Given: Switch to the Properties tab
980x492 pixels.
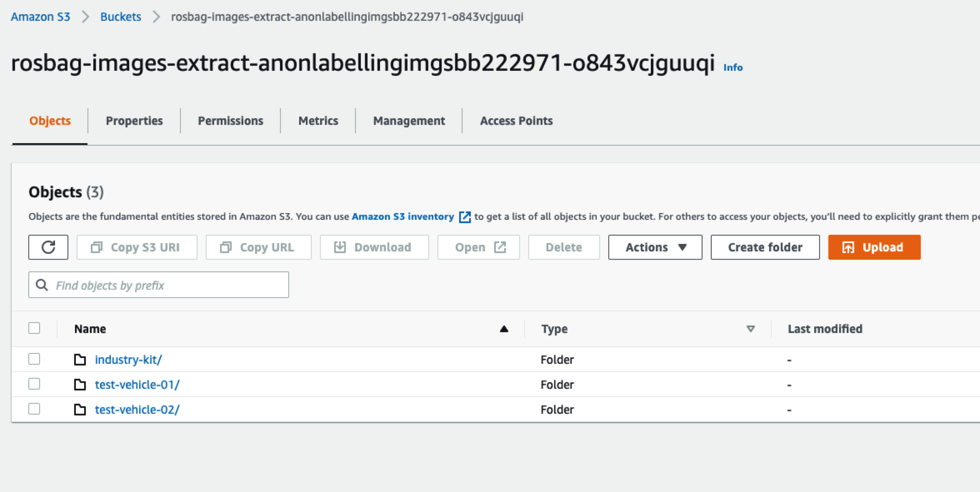Looking at the screenshot, I should click(134, 121).
